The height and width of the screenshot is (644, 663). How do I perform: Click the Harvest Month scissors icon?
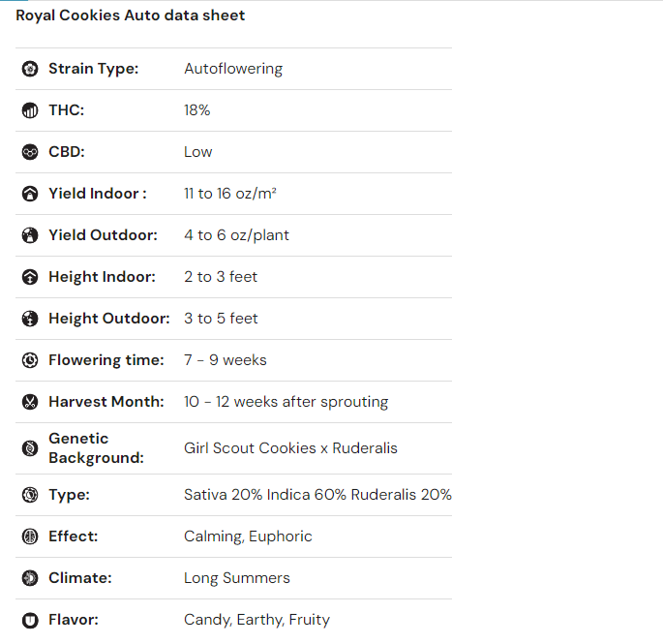coord(30,402)
